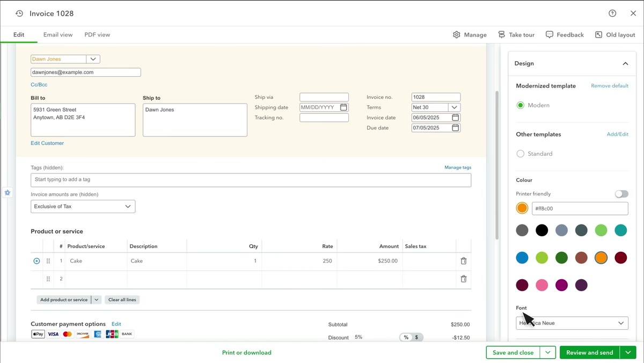Screen dimensions: 644x363
Task: Click the Take tour signpost icon
Action: tap(501, 34)
